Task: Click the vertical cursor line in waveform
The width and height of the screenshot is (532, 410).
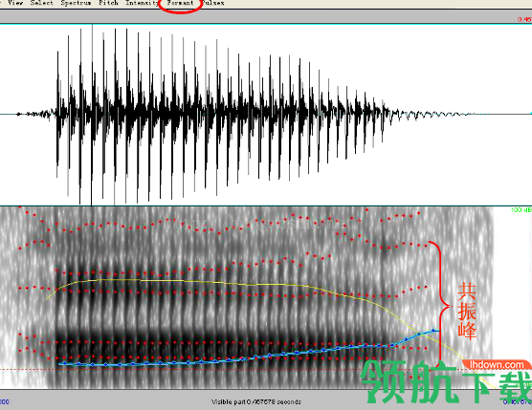Action: 92,115
